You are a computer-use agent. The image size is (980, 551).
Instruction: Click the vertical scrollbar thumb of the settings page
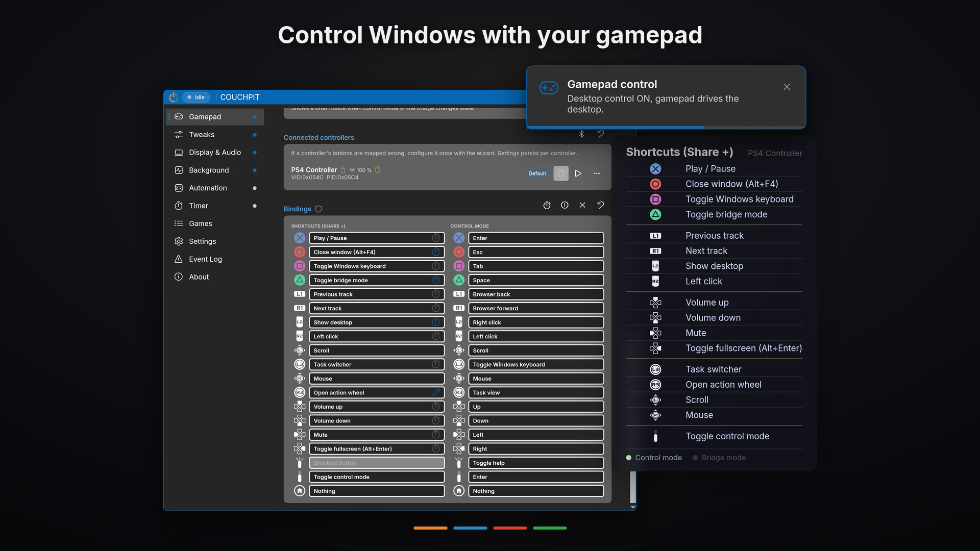(633, 487)
